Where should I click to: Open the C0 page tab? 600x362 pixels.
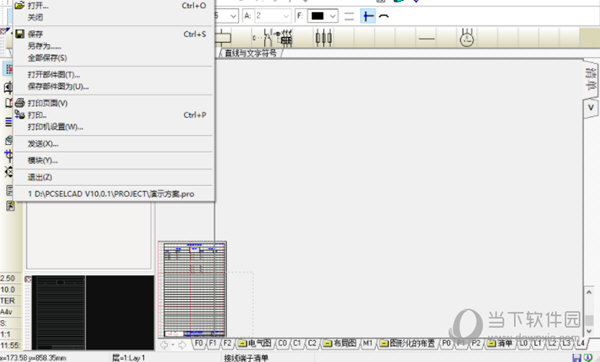(x=282, y=343)
